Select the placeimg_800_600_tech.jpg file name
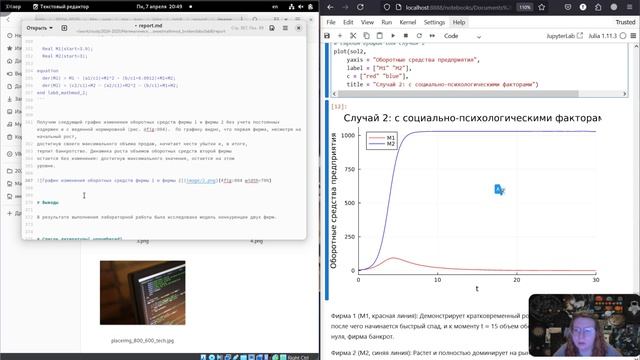The image size is (640, 360). point(142,340)
